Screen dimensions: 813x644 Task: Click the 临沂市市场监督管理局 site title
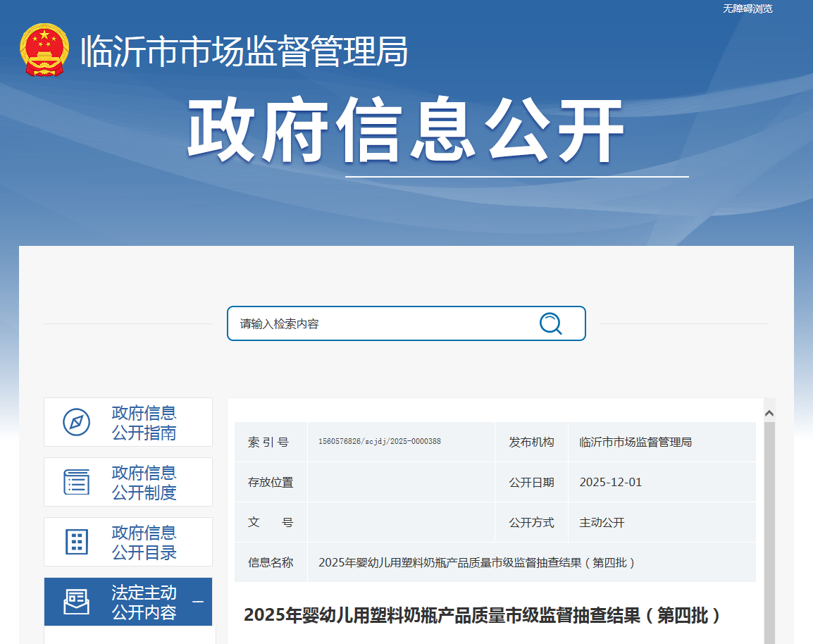(x=244, y=51)
